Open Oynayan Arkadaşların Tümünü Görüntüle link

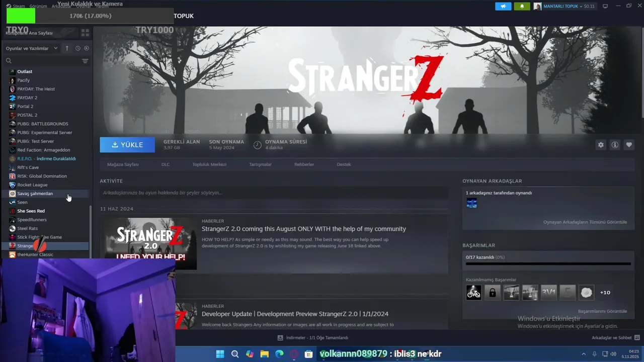585,222
